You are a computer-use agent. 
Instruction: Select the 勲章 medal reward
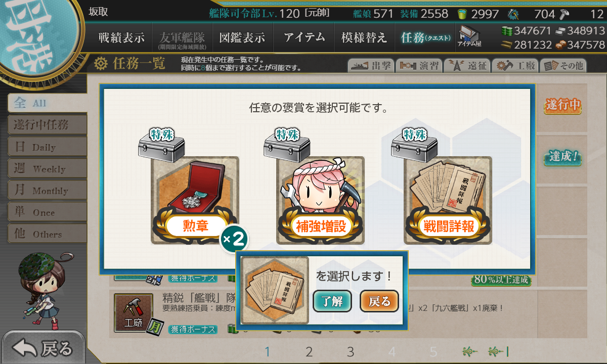tap(195, 200)
